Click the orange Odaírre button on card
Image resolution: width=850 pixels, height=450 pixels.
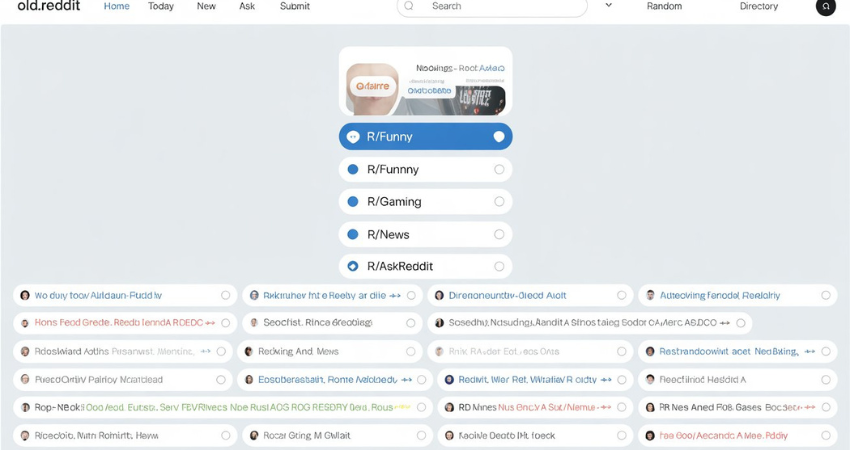click(373, 86)
